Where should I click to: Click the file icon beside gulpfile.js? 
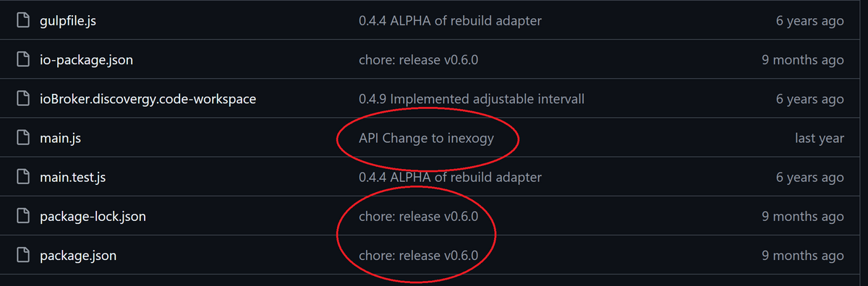(x=23, y=21)
